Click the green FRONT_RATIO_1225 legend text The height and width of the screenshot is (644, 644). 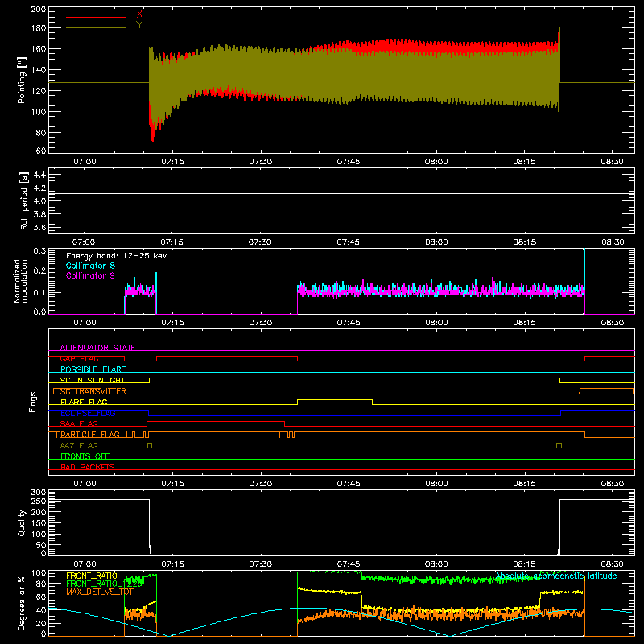coord(104,584)
